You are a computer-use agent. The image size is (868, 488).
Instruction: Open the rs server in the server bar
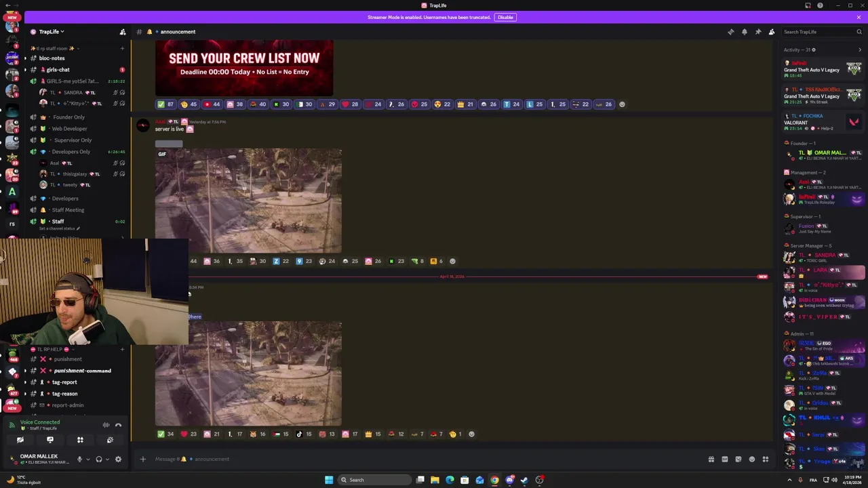click(x=12, y=224)
